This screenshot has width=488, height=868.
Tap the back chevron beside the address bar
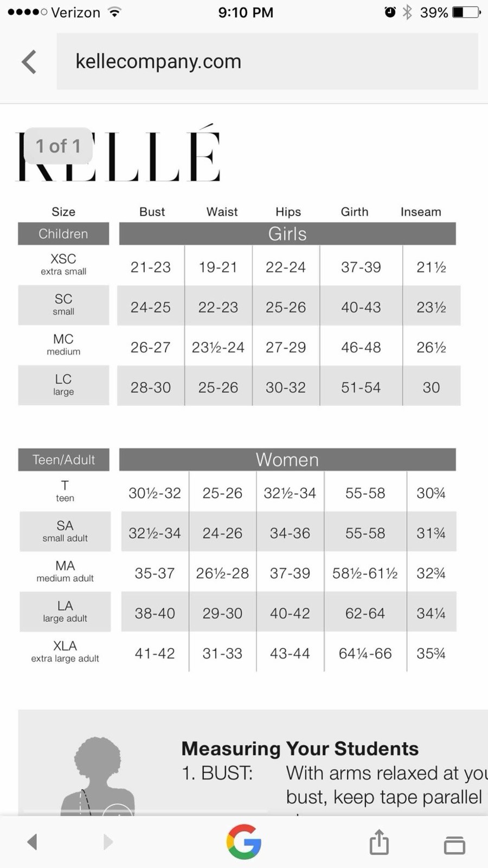click(x=29, y=62)
